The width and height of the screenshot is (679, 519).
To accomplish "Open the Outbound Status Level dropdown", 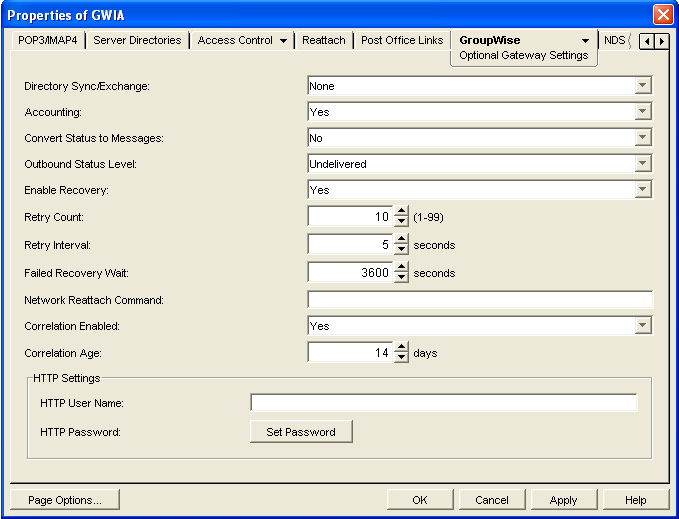I will pos(643,163).
